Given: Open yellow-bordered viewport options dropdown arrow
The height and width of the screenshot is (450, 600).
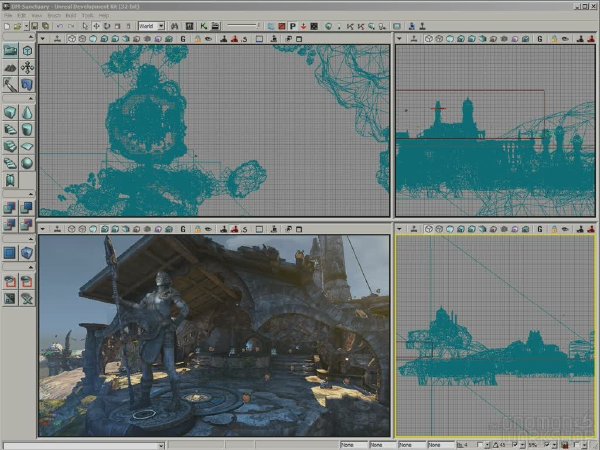Looking at the screenshot, I should pos(399,229).
